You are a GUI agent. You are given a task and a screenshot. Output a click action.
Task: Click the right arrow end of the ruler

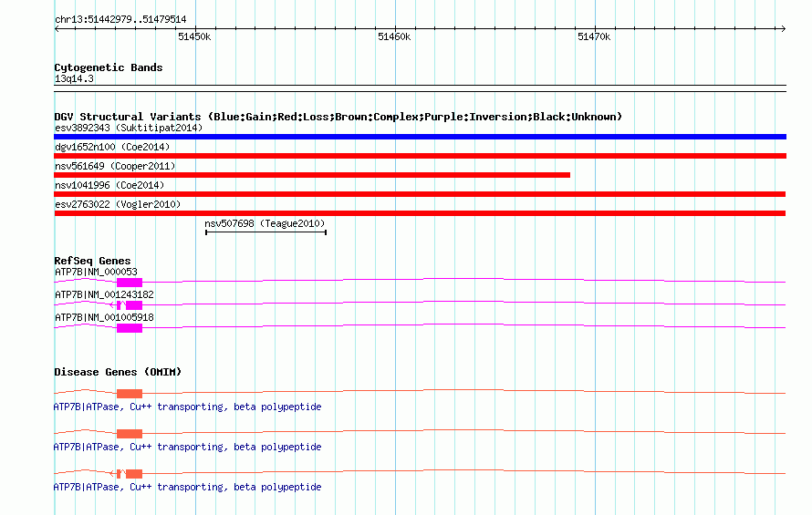click(x=784, y=28)
